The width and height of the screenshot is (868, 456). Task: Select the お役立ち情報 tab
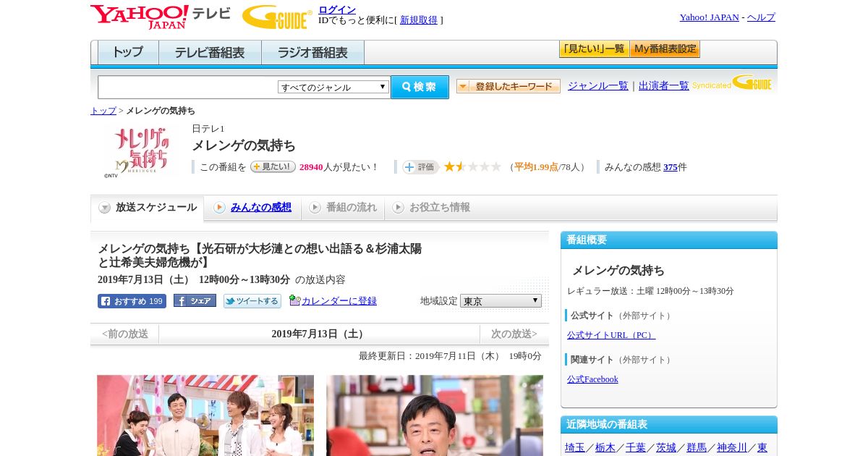coord(431,208)
